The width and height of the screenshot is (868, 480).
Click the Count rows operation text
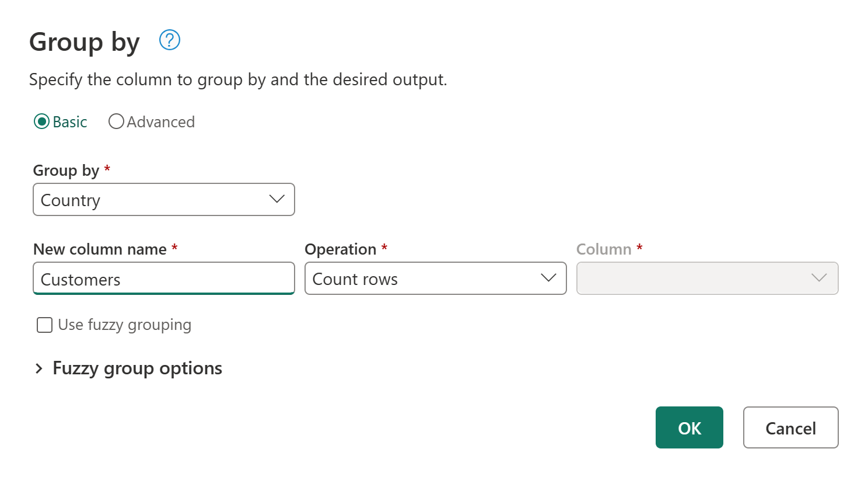click(355, 279)
